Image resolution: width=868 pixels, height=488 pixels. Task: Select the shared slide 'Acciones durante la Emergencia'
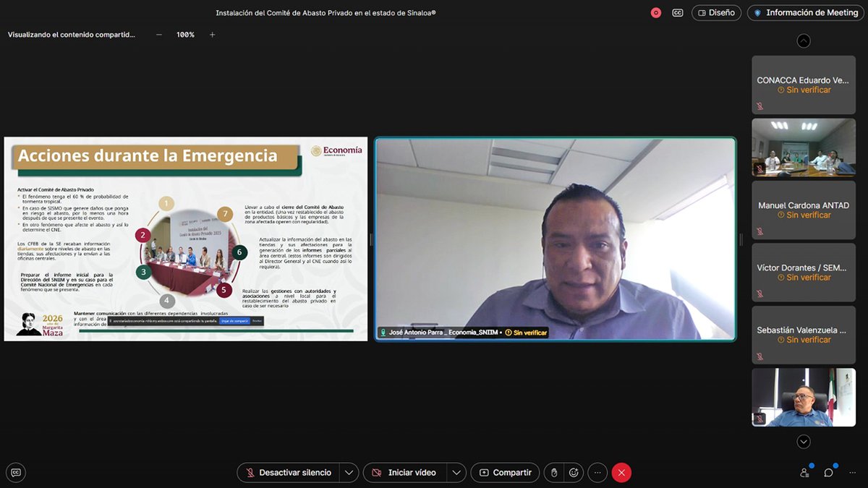[x=186, y=239]
